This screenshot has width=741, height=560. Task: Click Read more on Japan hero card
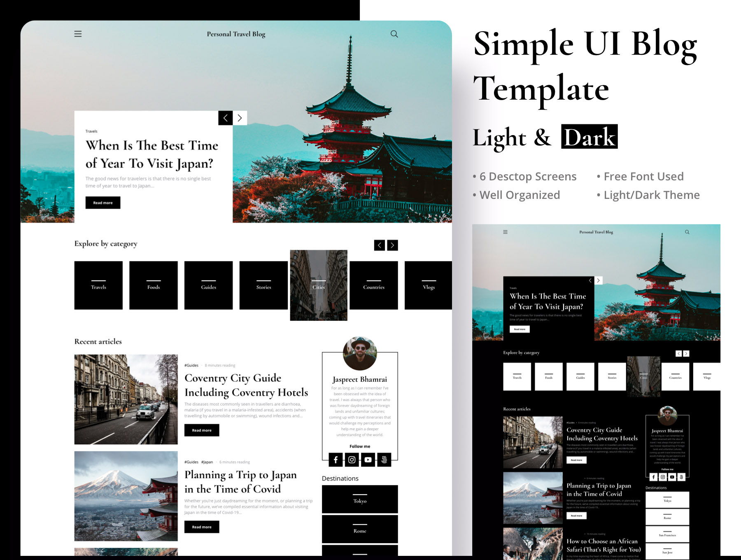[x=103, y=203]
